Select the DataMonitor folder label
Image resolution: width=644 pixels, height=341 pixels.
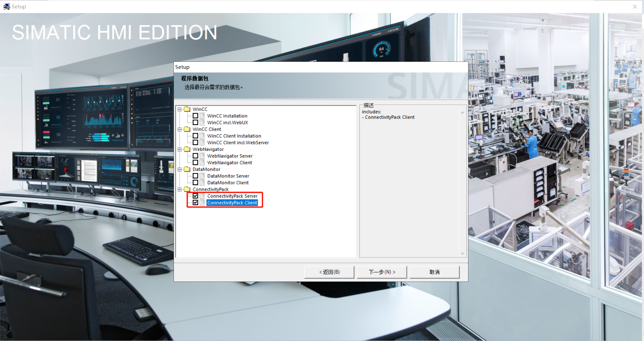coord(206,169)
